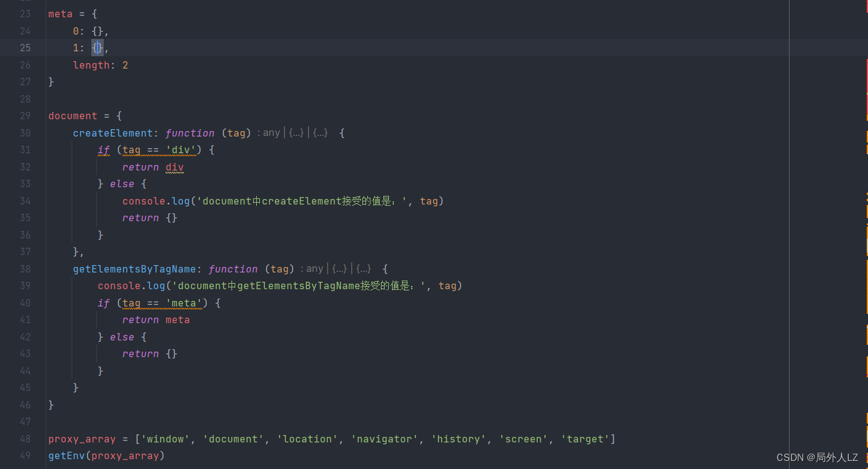This screenshot has width=868, height=469.
Task: Click the 'document中createElement接受的值是：' string
Action: click(x=302, y=201)
